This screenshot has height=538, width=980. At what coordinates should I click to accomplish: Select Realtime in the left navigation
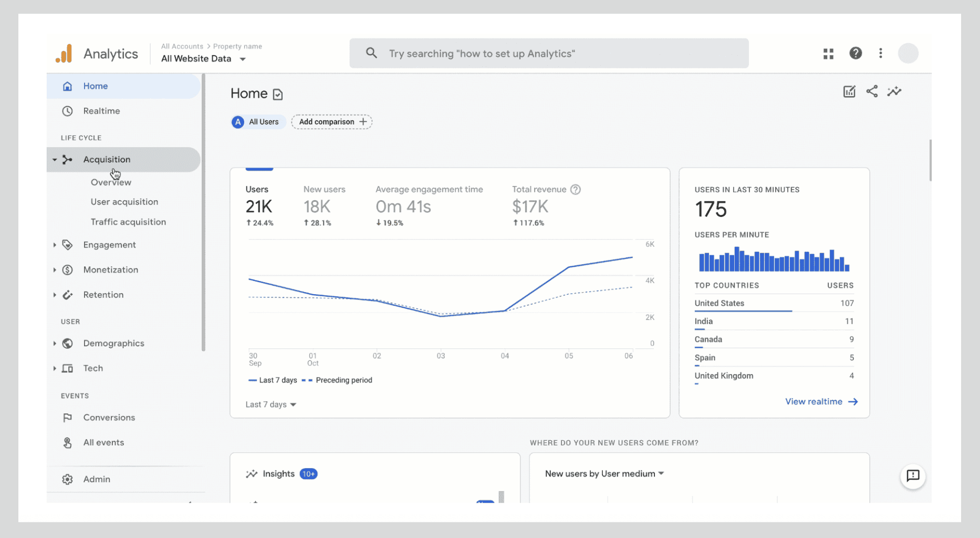[101, 111]
